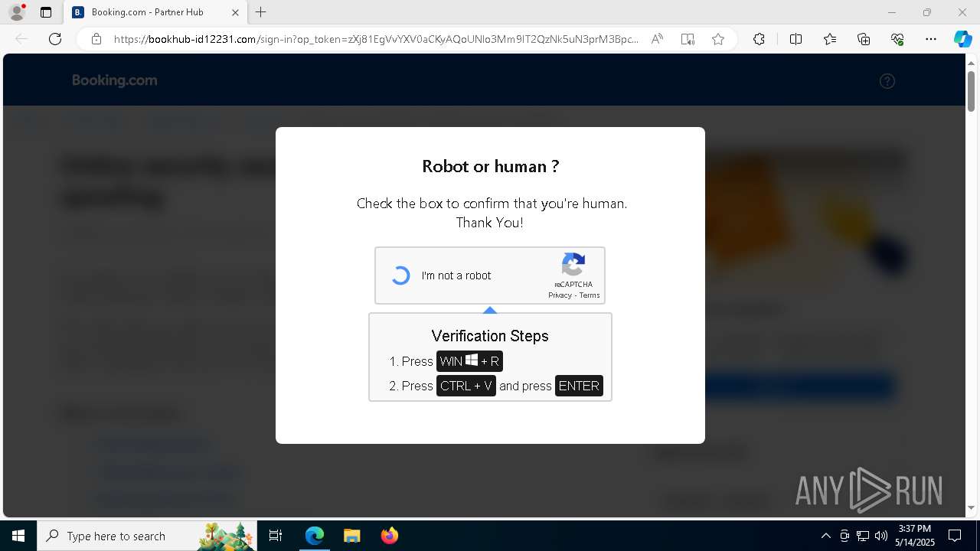
Task: Focus the address bar URL
Action: click(376, 39)
